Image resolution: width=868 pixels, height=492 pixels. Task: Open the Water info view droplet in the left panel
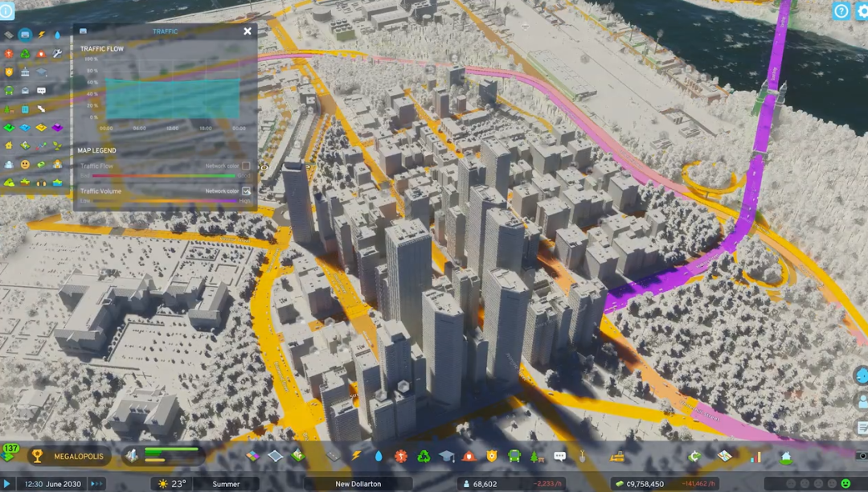tap(58, 35)
